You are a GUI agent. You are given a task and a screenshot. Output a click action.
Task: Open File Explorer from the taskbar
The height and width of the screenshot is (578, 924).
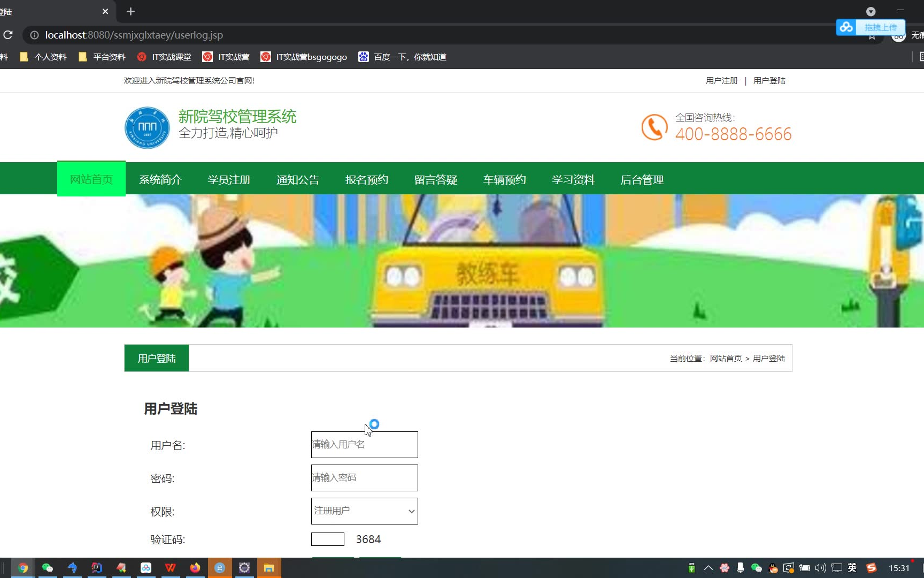tap(269, 568)
